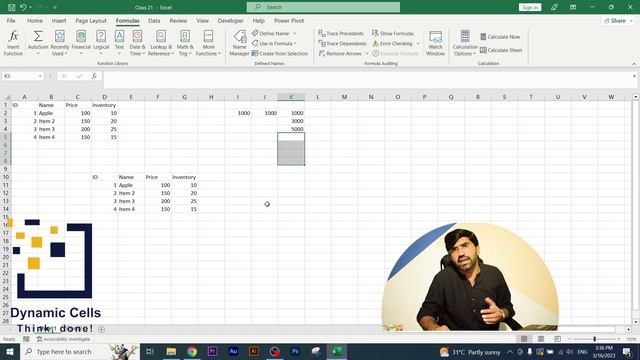Click Trace Precedents
Image resolution: width=640 pixels, height=360 pixels.
pyautogui.click(x=341, y=33)
